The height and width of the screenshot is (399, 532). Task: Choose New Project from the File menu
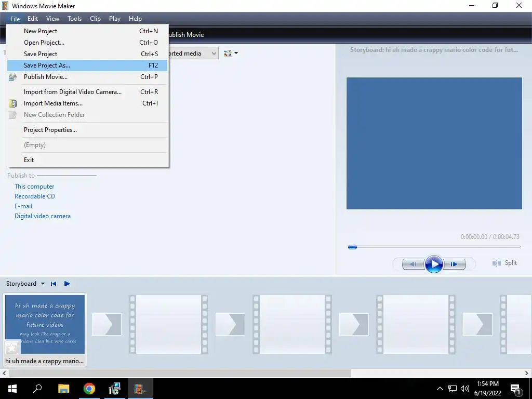[x=87, y=31]
